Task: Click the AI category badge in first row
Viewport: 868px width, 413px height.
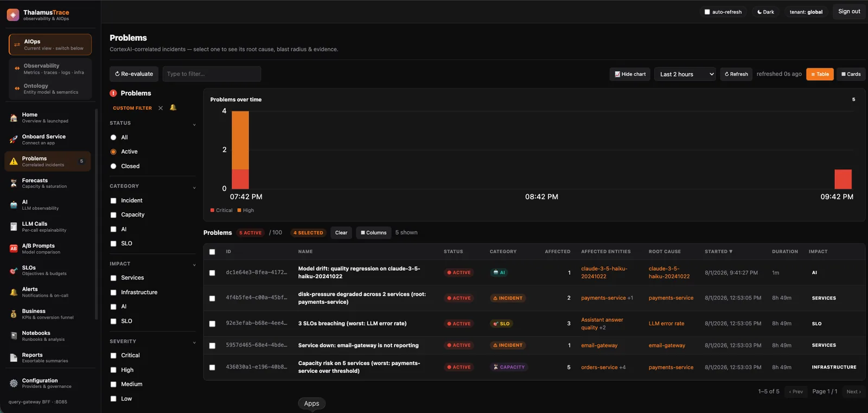Action: (x=499, y=272)
